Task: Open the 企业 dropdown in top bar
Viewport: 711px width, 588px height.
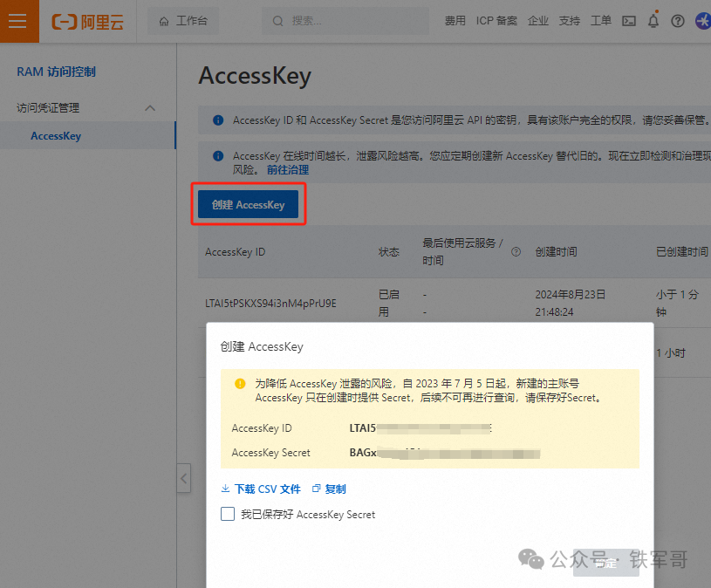Action: (x=538, y=21)
